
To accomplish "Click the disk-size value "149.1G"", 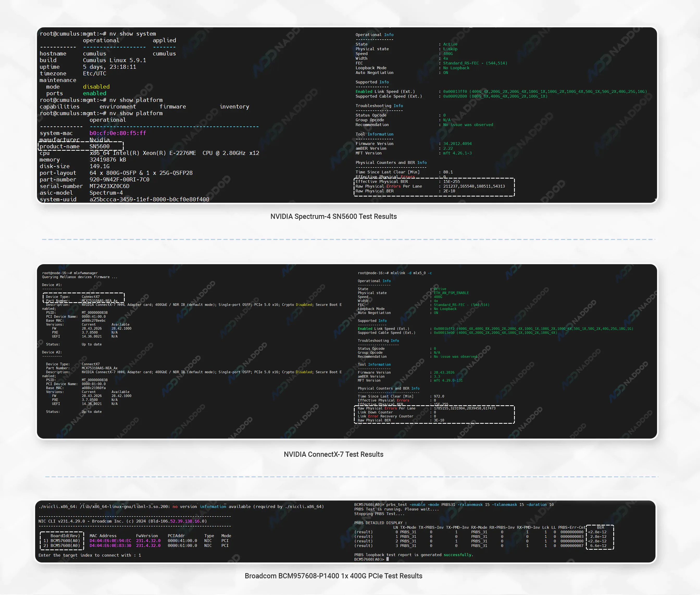I will pos(99,166).
